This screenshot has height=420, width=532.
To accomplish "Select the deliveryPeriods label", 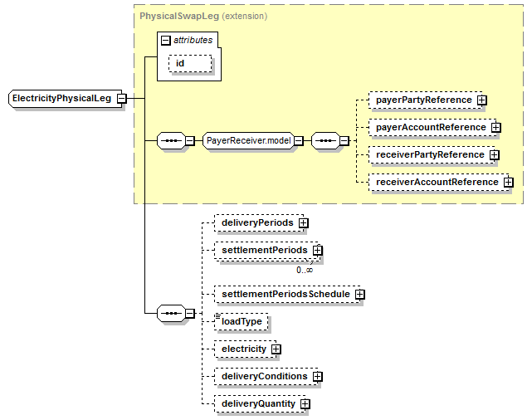I will coord(257,223).
